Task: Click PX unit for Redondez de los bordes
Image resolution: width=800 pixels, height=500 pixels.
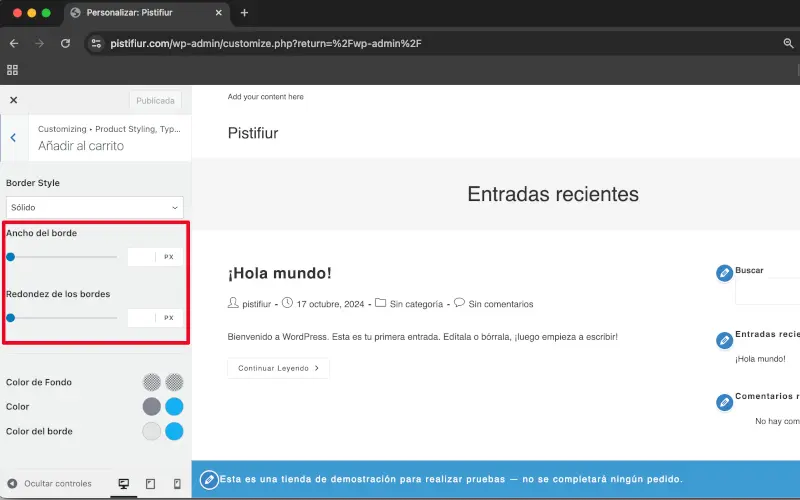Action: point(169,318)
